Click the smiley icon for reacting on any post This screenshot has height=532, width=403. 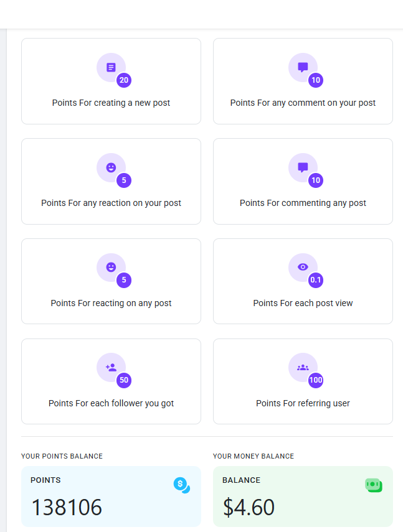(x=111, y=268)
